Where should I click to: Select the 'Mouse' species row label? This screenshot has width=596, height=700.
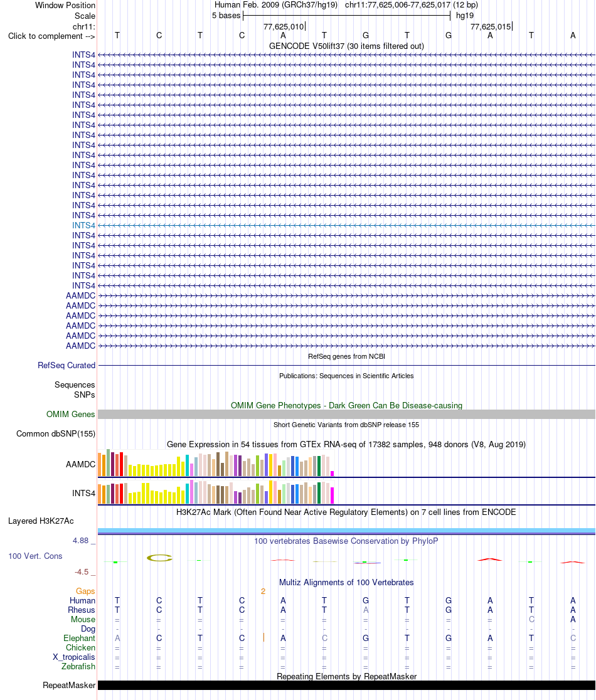pyautogui.click(x=83, y=619)
